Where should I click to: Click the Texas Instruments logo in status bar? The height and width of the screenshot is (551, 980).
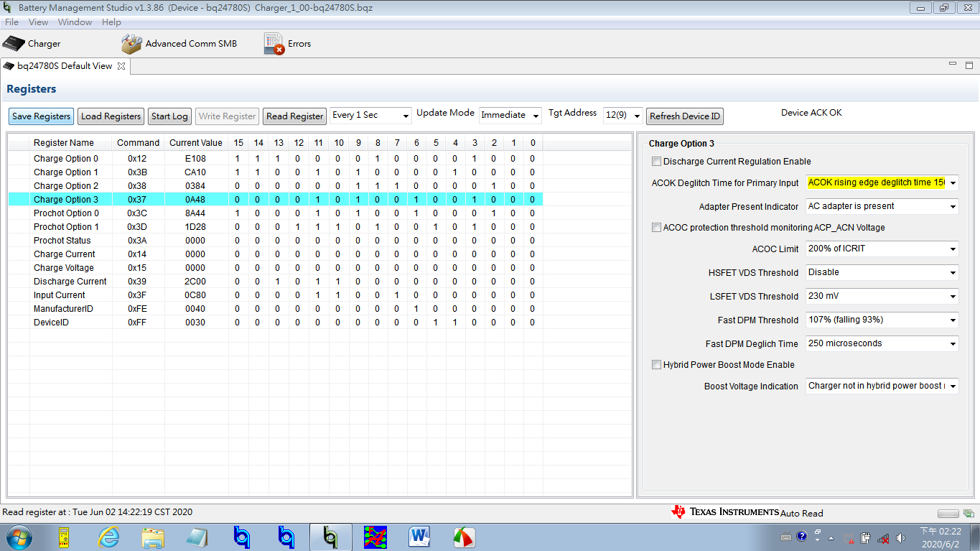coord(725,511)
